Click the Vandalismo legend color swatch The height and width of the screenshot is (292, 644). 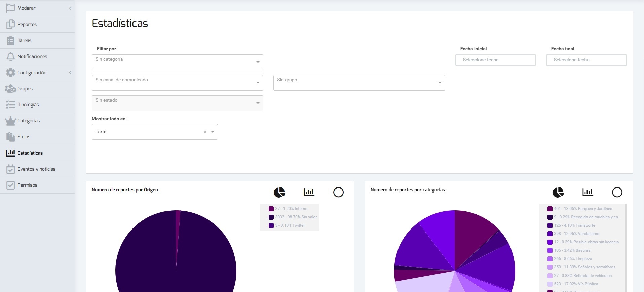tap(550, 234)
